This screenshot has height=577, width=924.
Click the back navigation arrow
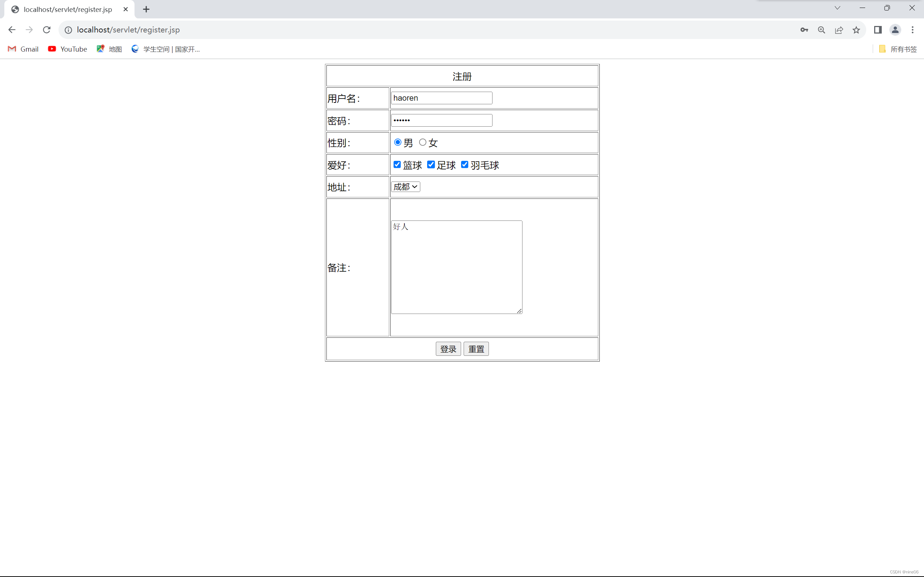click(12, 30)
